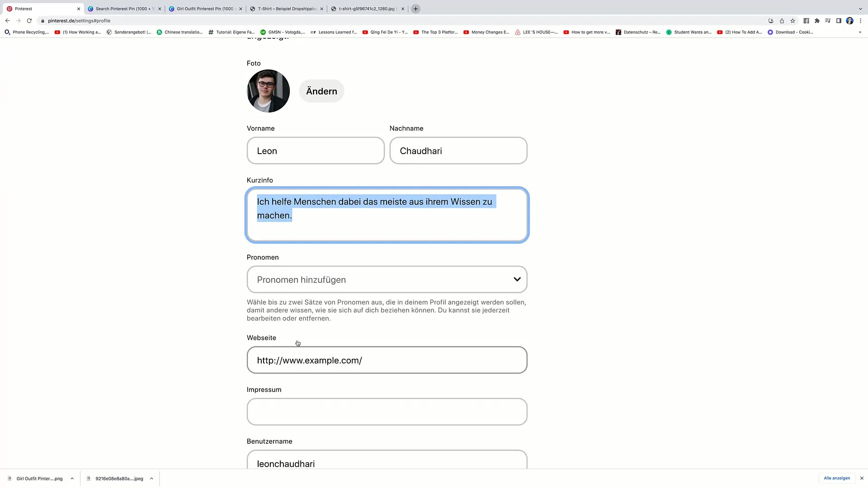Bookmark this page with the star icon
Image resolution: width=868 pixels, height=488 pixels.
point(793,21)
